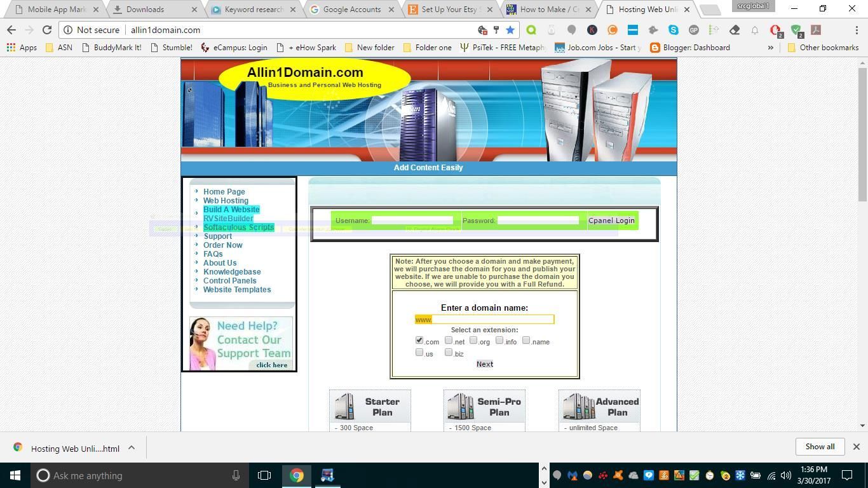The image size is (868, 488).
Task: Open the Windows action center notifications
Action: pos(847,475)
